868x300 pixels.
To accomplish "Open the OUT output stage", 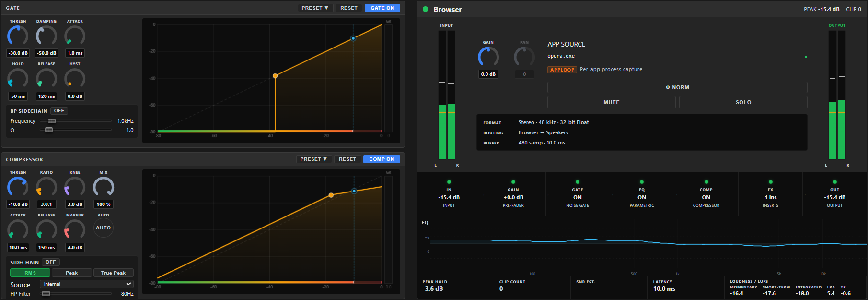I will (834, 193).
